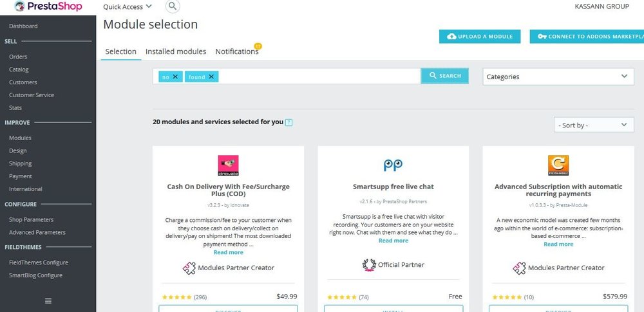The height and width of the screenshot is (312, 644).
Task: Remove the 'no' search tag
Action: click(x=175, y=77)
